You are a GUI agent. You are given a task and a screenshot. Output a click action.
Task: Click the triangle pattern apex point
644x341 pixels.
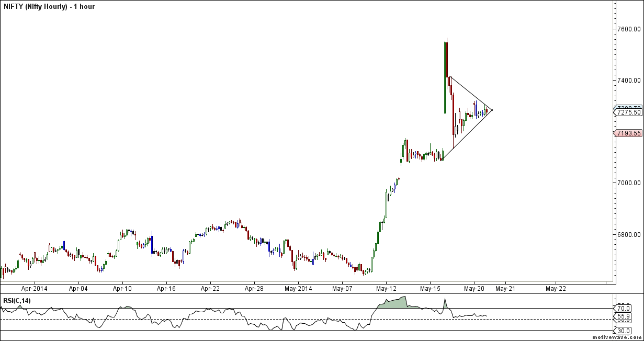point(492,110)
